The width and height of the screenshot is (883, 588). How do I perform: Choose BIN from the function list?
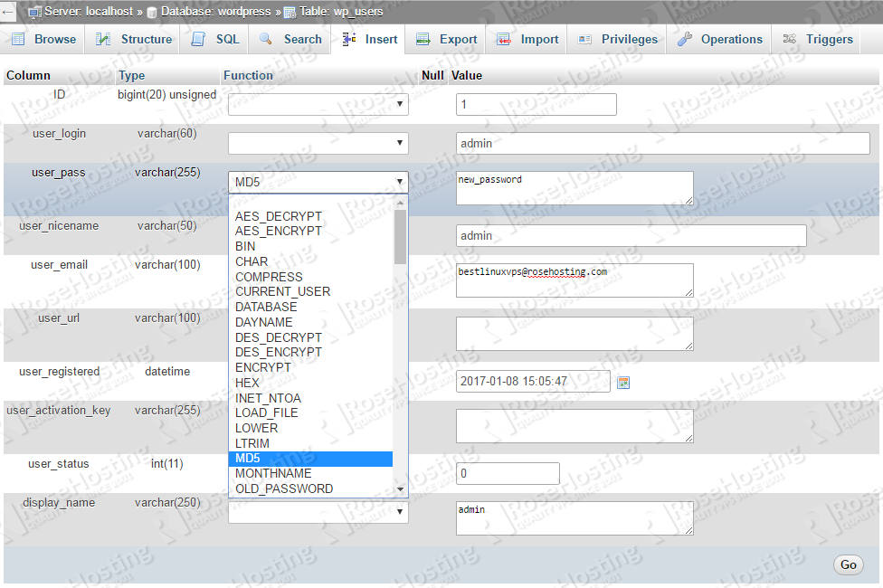pyautogui.click(x=310, y=246)
